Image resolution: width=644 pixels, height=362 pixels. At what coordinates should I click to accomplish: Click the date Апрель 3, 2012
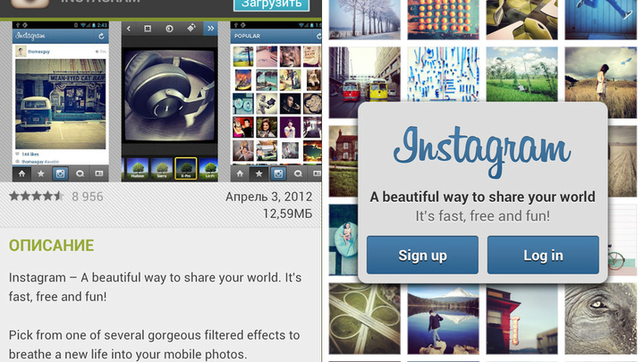click(x=269, y=197)
